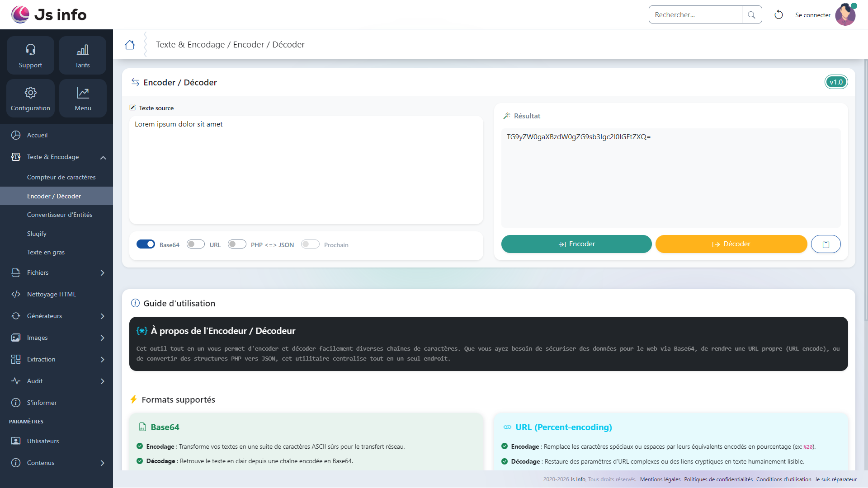The width and height of the screenshot is (868, 488).
Task: Click the page vertical scrollbar
Action: click(866, 190)
